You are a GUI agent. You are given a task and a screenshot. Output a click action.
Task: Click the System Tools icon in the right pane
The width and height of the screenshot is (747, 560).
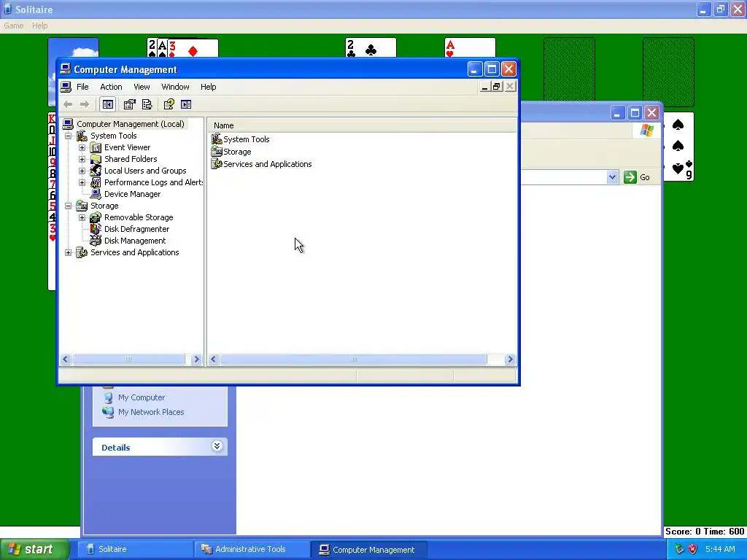click(x=217, y=139)
